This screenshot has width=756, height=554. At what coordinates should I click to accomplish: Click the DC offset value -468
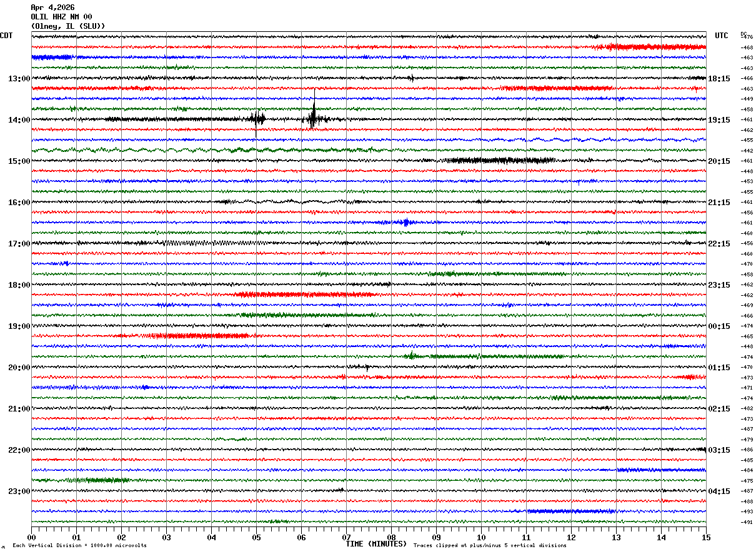coord(747,48)
